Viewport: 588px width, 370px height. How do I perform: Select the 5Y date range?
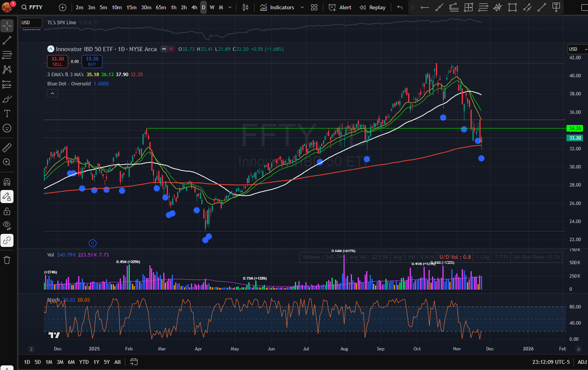pos(107,362)
